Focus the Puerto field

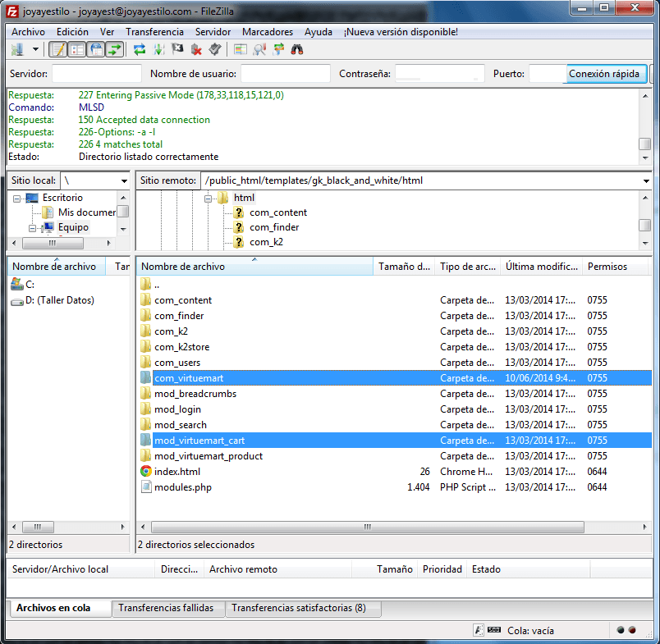coord(547,74)
